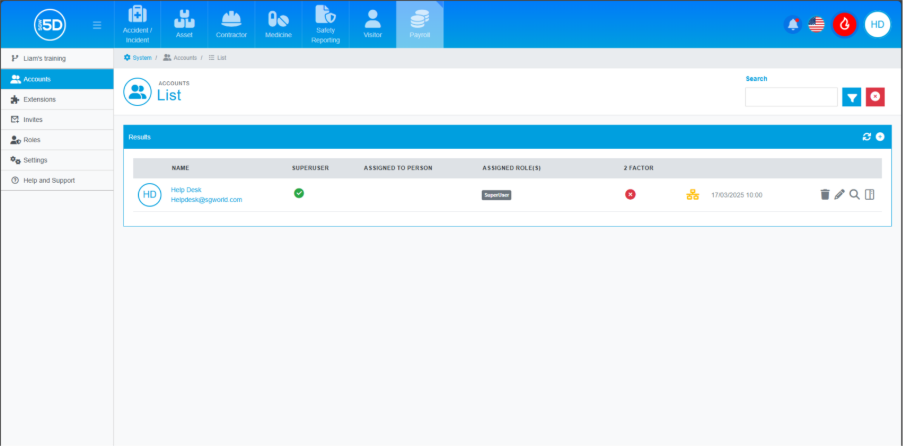Click the Helpdesk@sgworld.com email link
Viewport: 903px width, 447px height.
pos(207,200)
